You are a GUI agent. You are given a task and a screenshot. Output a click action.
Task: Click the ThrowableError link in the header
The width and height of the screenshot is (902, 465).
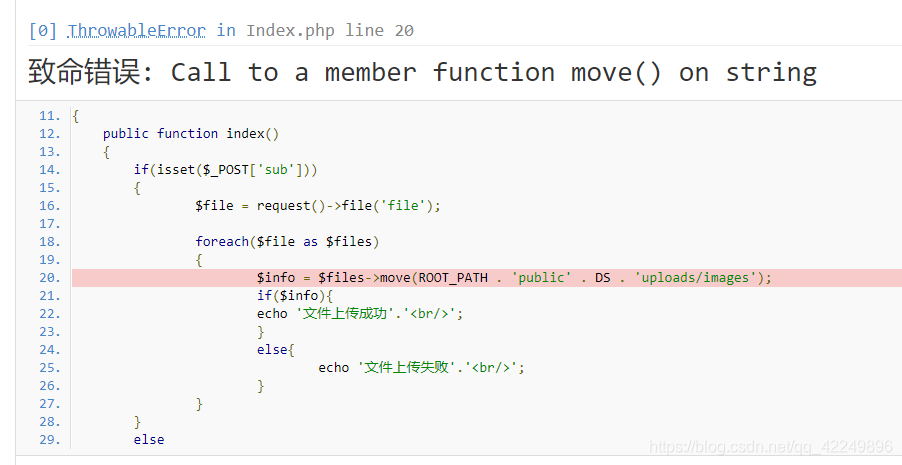(136, 31)
